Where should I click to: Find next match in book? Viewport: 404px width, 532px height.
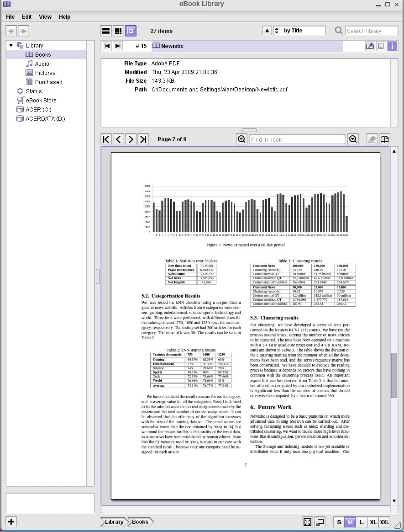[x=353, y=139]
